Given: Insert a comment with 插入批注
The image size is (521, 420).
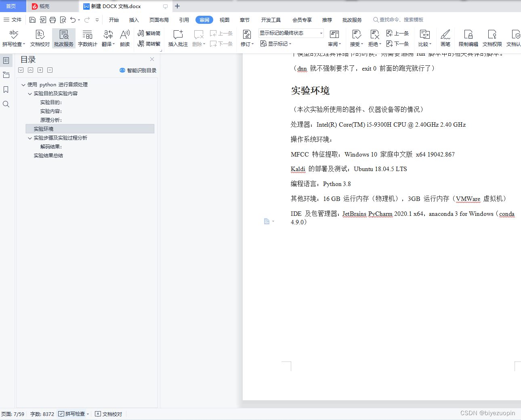Looking at the screenshot, I should 178,38.
